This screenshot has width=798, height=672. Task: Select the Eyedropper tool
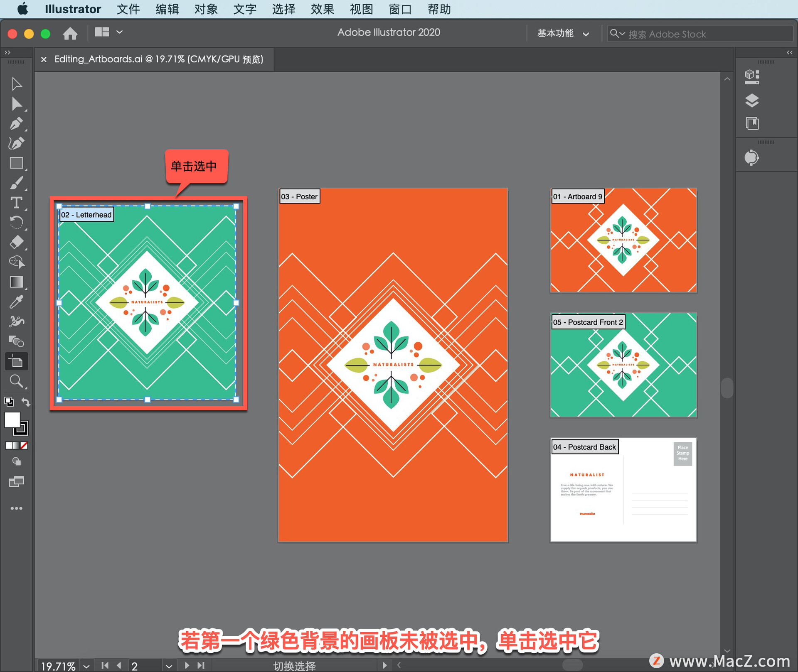coord(16,302)
